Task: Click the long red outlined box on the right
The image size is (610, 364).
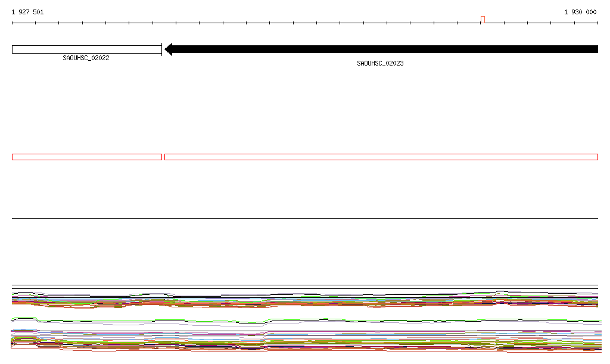Action: [381, 157]
